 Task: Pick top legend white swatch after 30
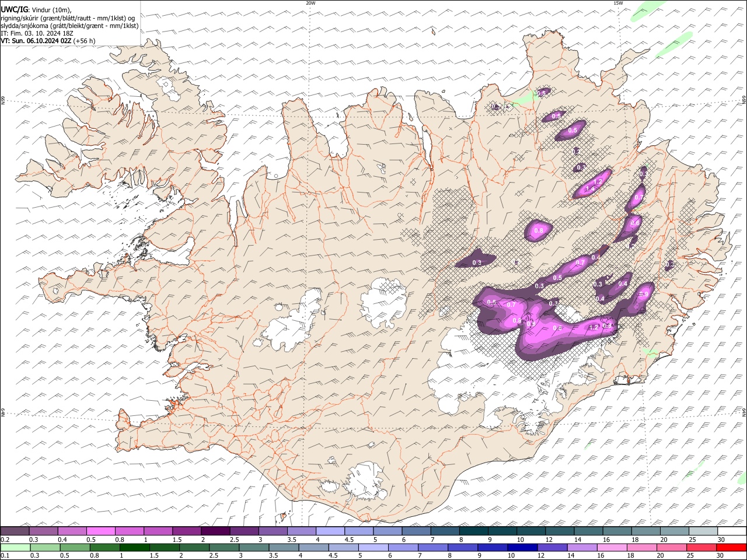(732, 531)
